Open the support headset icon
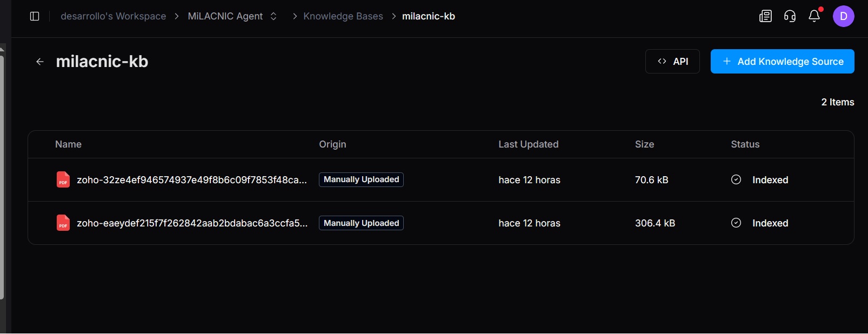868x334 pixels. point(790,16)
